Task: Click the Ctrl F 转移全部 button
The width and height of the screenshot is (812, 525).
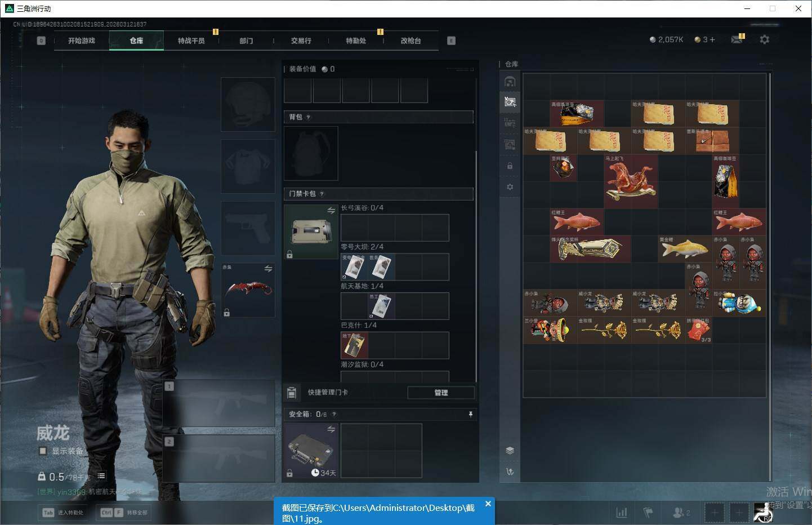Action: (123, 513)
